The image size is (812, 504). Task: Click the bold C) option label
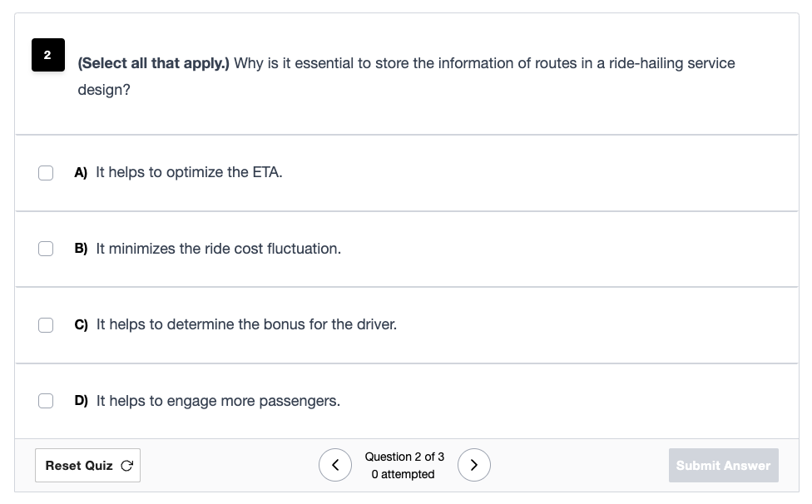tap(82, 324)
